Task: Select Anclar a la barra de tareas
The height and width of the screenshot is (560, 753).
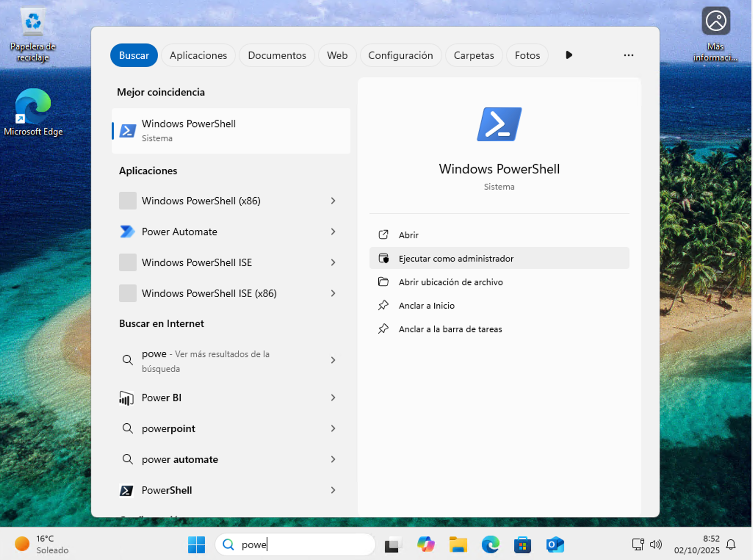Action: (x=499, y=329)
